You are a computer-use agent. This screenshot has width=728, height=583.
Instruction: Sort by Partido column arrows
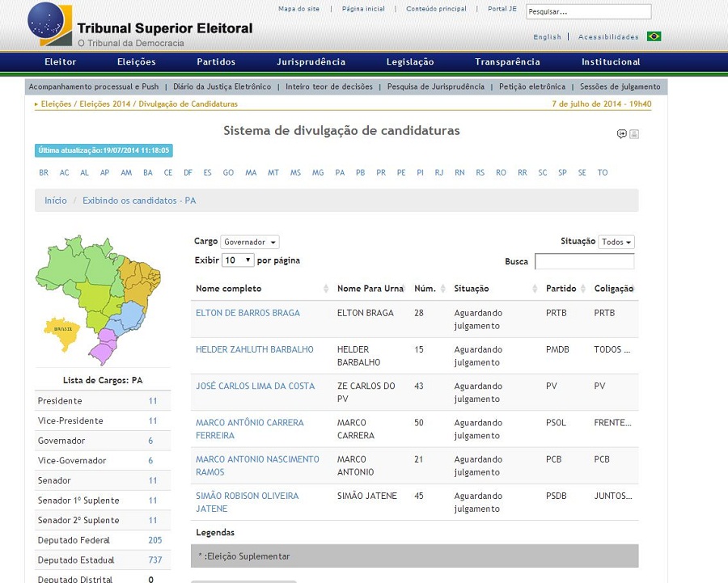pos(584,289)
